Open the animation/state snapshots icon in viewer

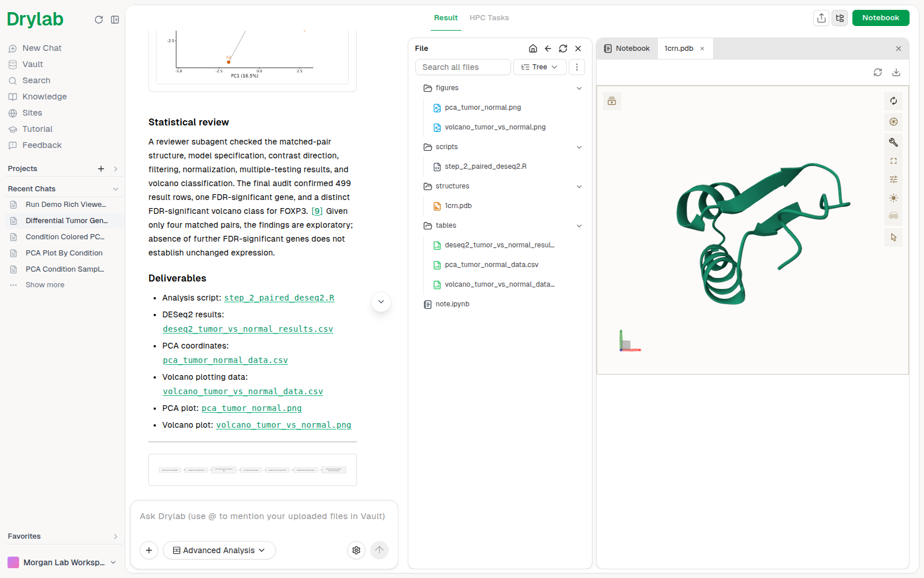pyautogui.click(x=612, y=102)
